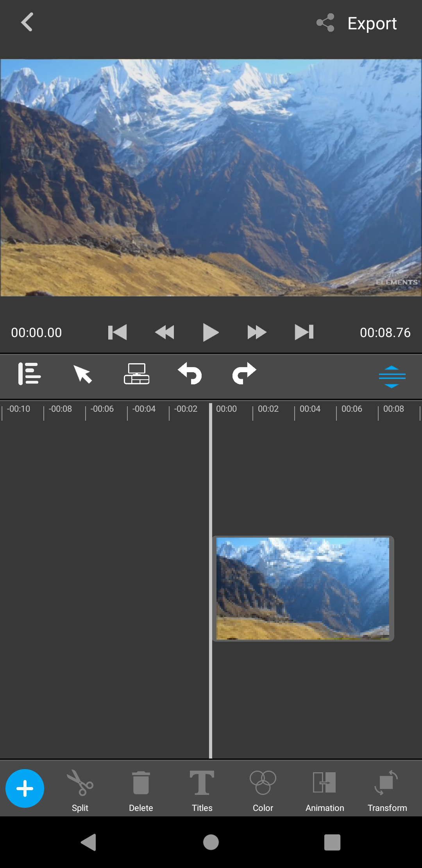Play the video preview

tap(211, 332)
